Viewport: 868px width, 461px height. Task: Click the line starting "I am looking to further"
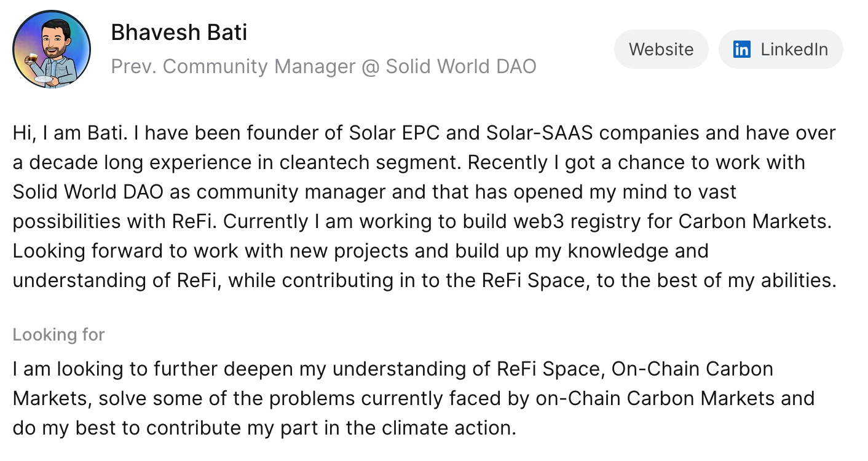click(x=246, y=369)
